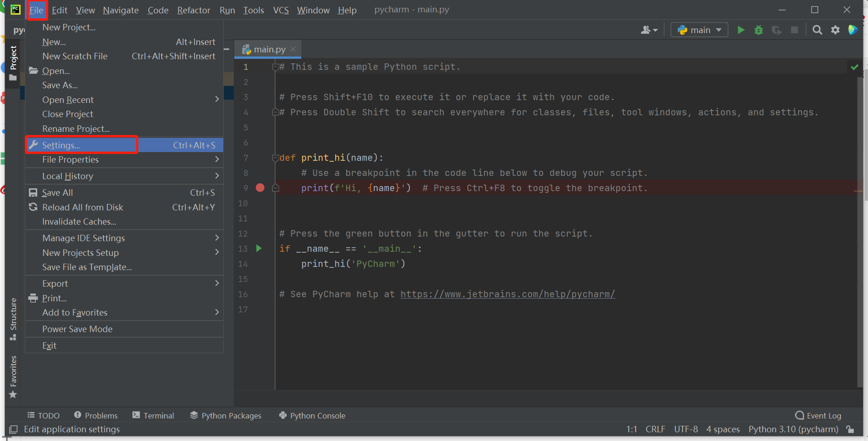The height and width of the screenshot is (441, 868).
Task: Click the green Run button in toolbar
Action: point(741,30)
